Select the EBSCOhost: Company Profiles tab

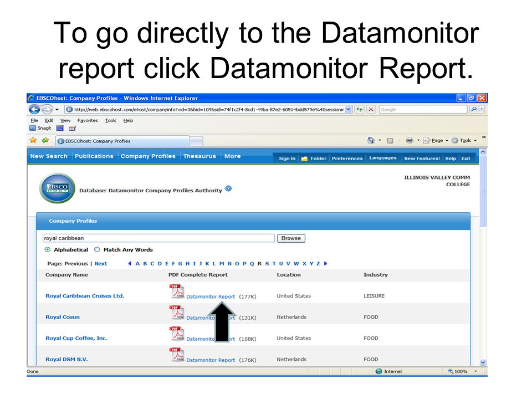(x=122, y=141)
